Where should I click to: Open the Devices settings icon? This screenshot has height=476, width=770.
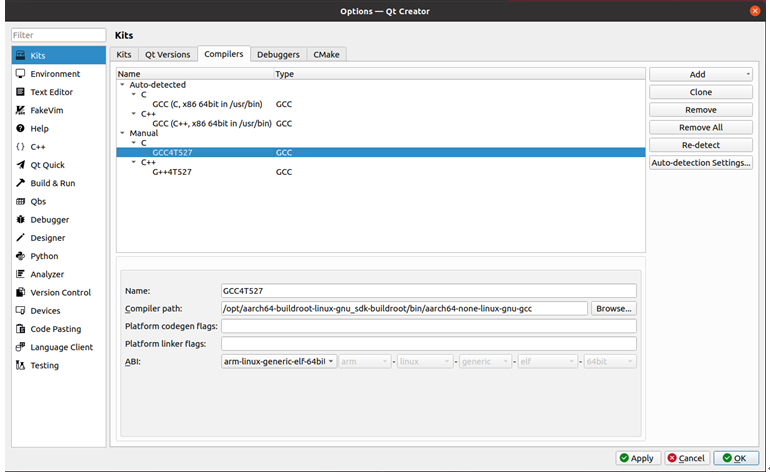[20, 310]
